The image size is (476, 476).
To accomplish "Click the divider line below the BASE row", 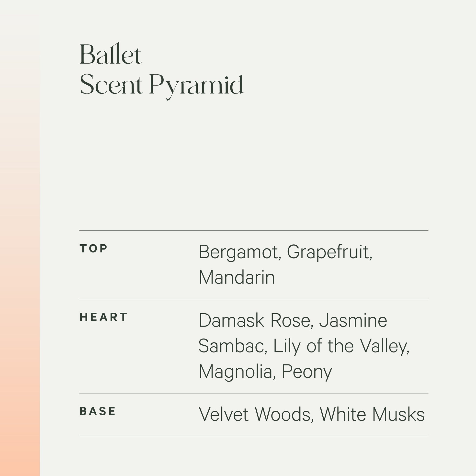I will tap(254, 436).
